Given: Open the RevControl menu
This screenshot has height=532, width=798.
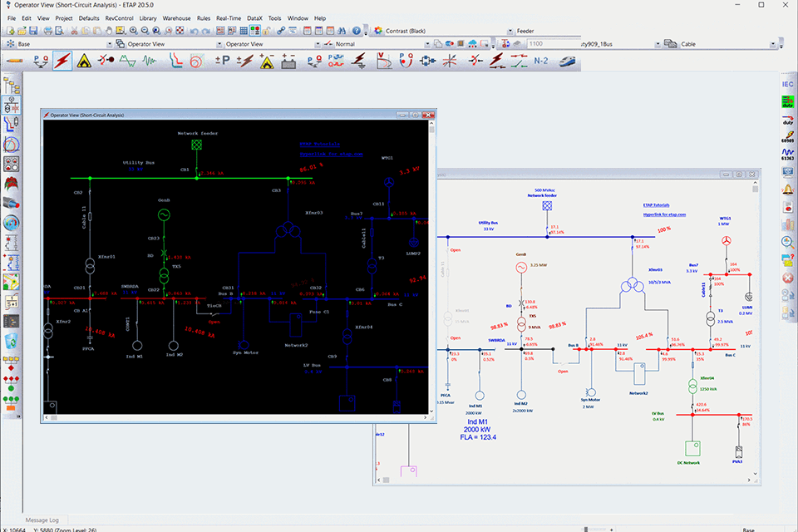Looking at the screenshot, I should pos(119,17).
